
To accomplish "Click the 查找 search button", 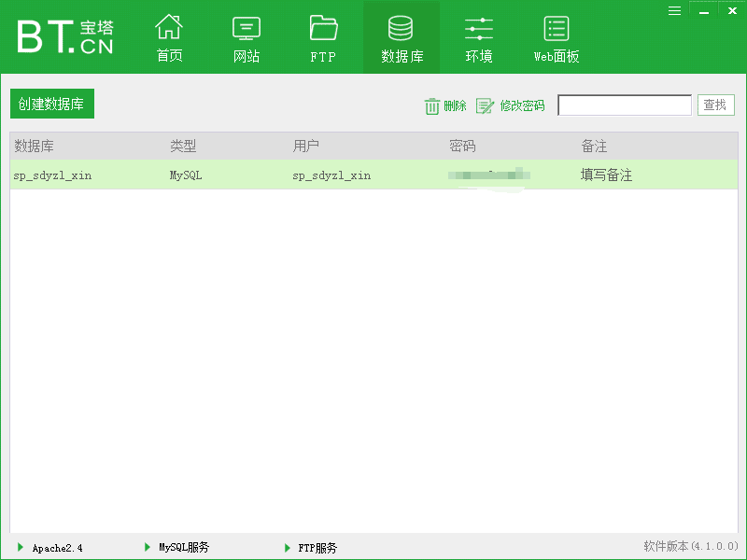I will [x=715, y=105].
